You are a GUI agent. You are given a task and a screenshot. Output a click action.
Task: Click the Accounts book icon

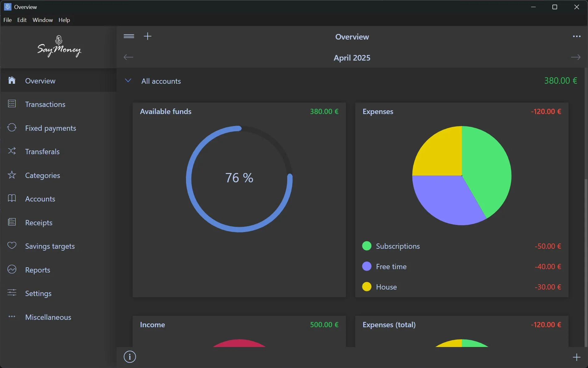(12, 198)
